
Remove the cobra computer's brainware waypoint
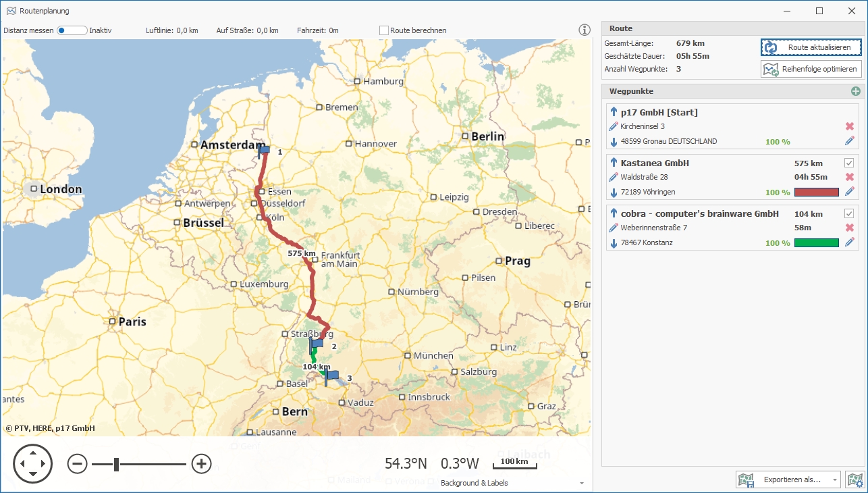850,228
